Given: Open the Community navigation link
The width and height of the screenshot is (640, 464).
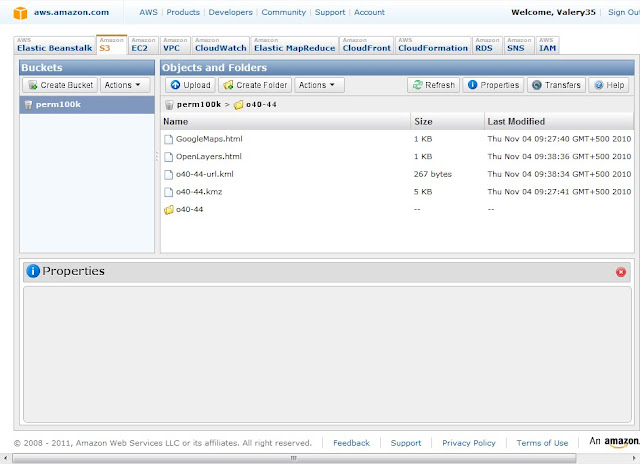Looking at the screenshot, I should pos(284,12).
